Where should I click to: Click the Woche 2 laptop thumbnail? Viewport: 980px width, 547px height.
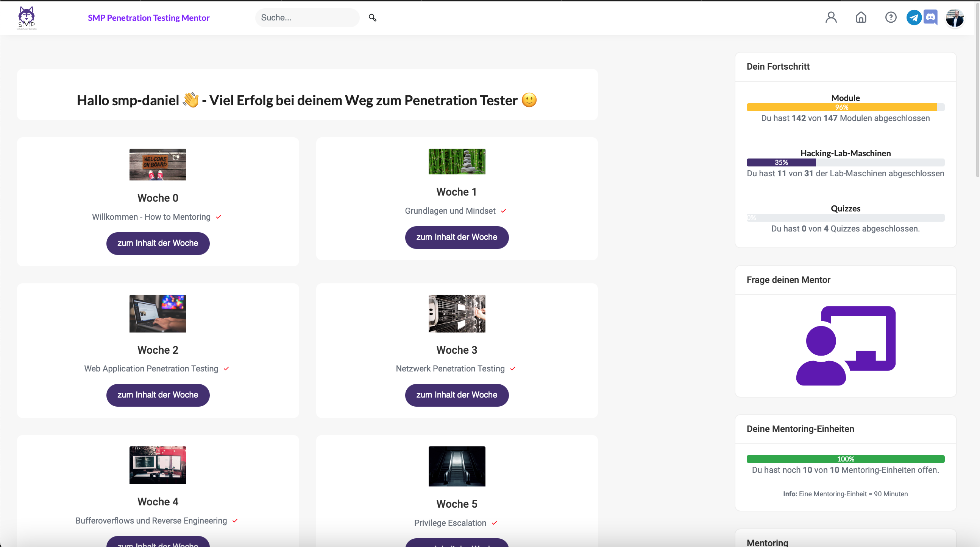click(x=158, y=314)
